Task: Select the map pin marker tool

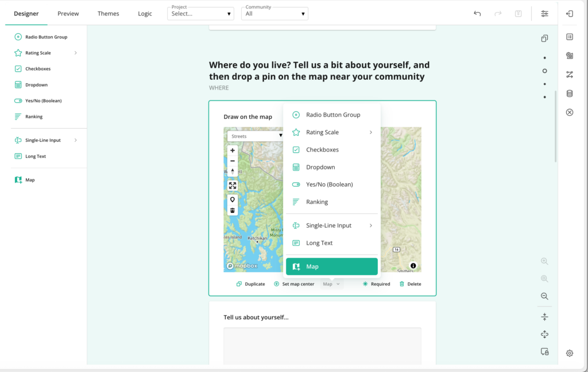Action: click(233, 200)
